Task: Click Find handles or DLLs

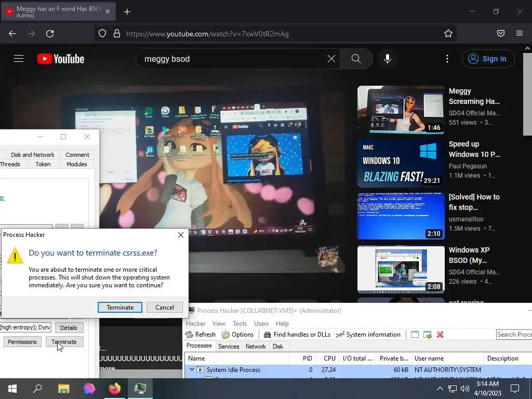Action: tap(297, 335)
